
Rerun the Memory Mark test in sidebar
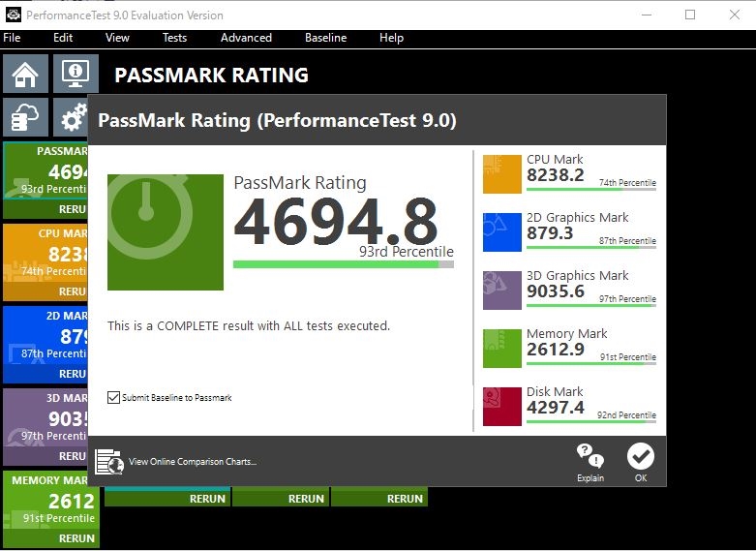coord(51,538)
